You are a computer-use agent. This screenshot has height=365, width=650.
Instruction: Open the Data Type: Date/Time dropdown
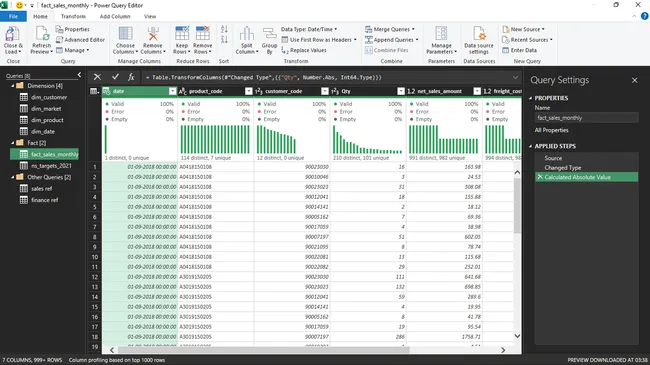309,29
